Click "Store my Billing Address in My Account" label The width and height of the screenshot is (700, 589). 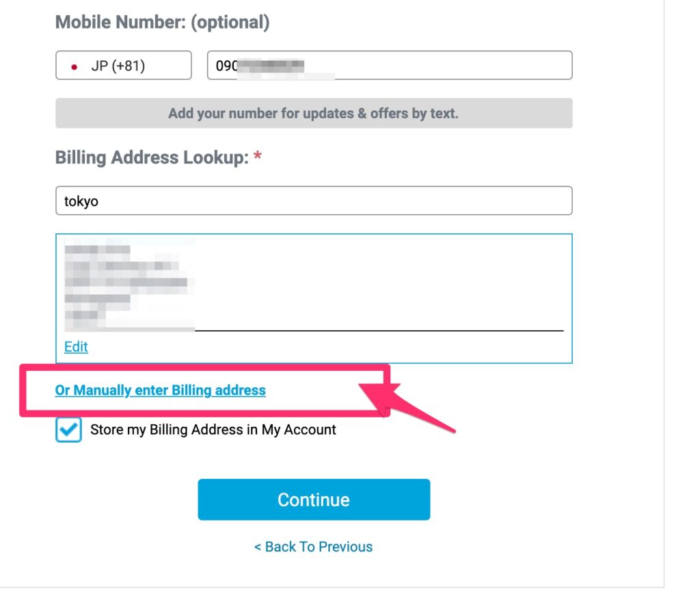tap(213, 430)
